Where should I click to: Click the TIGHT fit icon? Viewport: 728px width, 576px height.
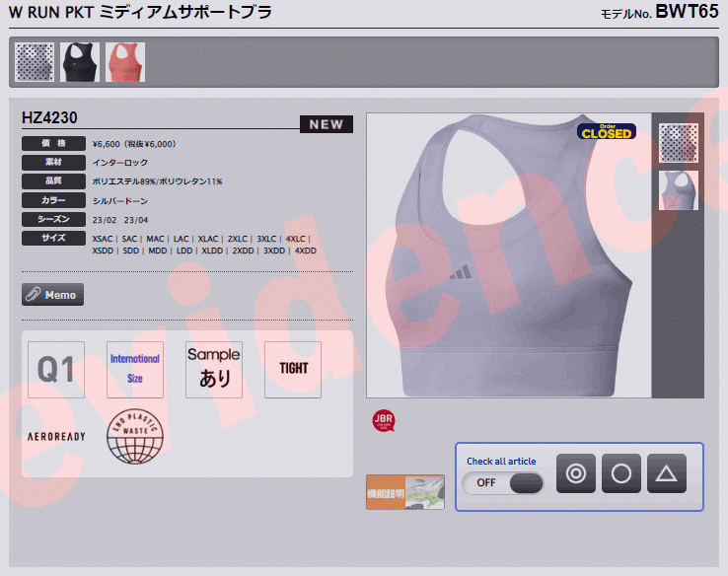pyautogui.click(x=293, y=370)
